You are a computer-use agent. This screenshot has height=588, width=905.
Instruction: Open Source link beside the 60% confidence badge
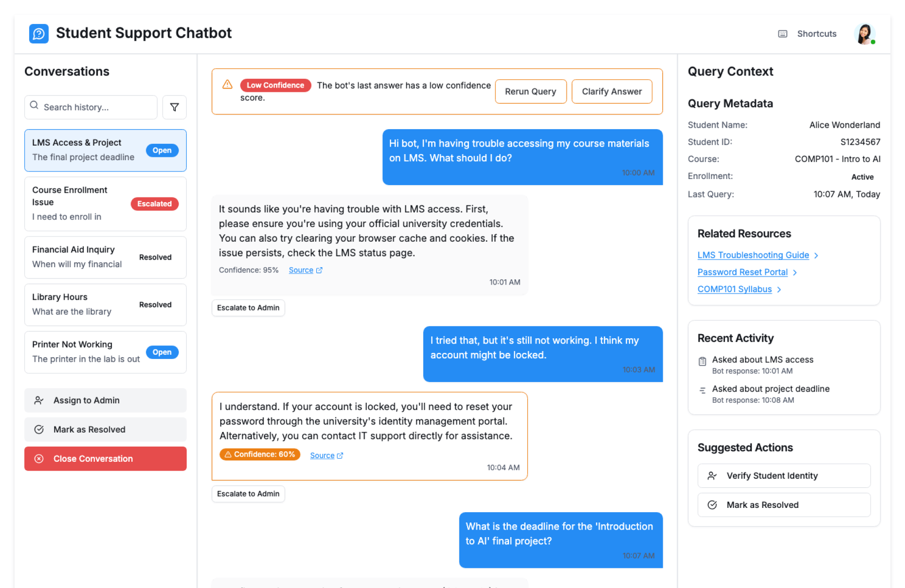pos(327,456)
